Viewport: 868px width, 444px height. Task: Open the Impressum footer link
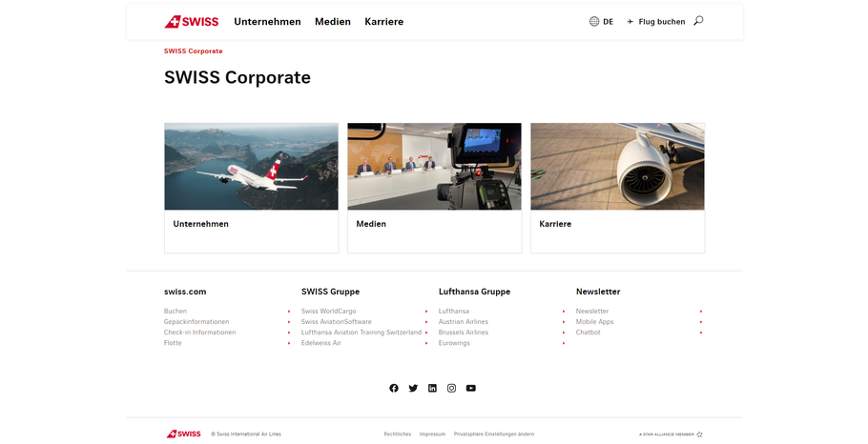coord(432,434)
